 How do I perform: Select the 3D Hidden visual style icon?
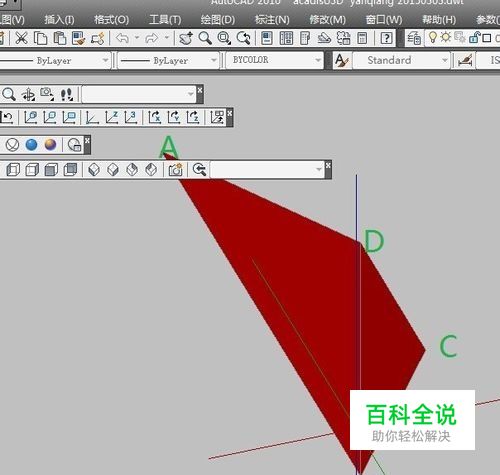coord(12,145)
